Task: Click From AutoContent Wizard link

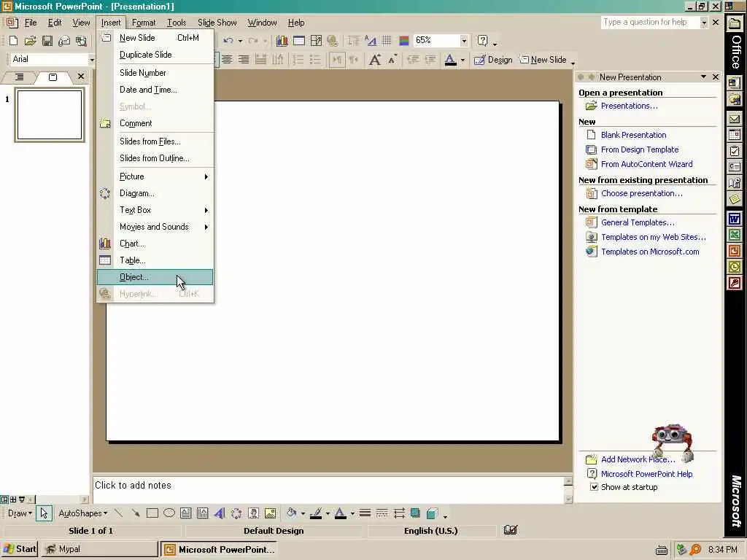Action: [647, 164]
